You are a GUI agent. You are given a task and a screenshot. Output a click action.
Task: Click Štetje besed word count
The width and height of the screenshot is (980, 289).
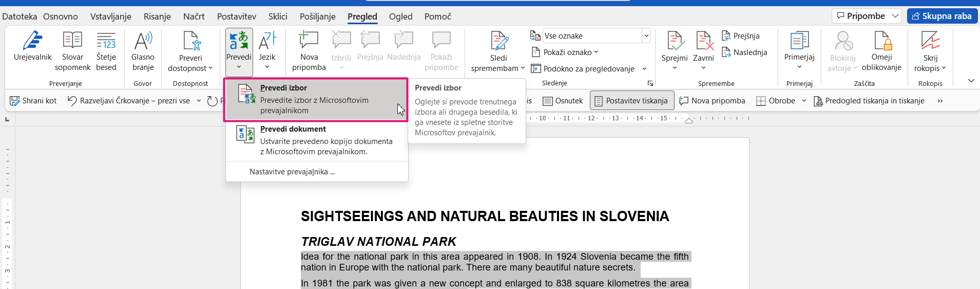(106, 51)
